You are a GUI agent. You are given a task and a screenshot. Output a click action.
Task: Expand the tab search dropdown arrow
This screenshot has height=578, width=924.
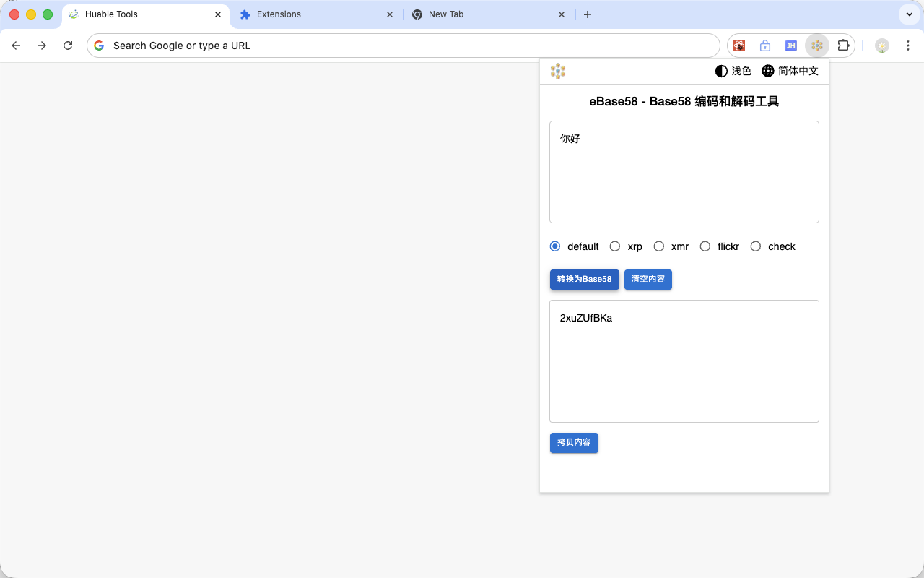click(x=909, y=14)
